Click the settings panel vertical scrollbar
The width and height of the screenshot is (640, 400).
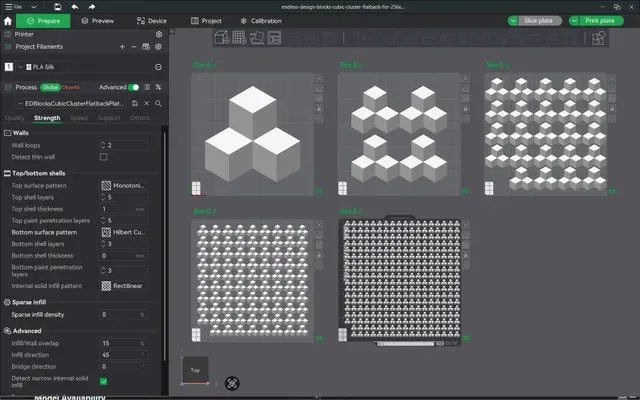165,245
